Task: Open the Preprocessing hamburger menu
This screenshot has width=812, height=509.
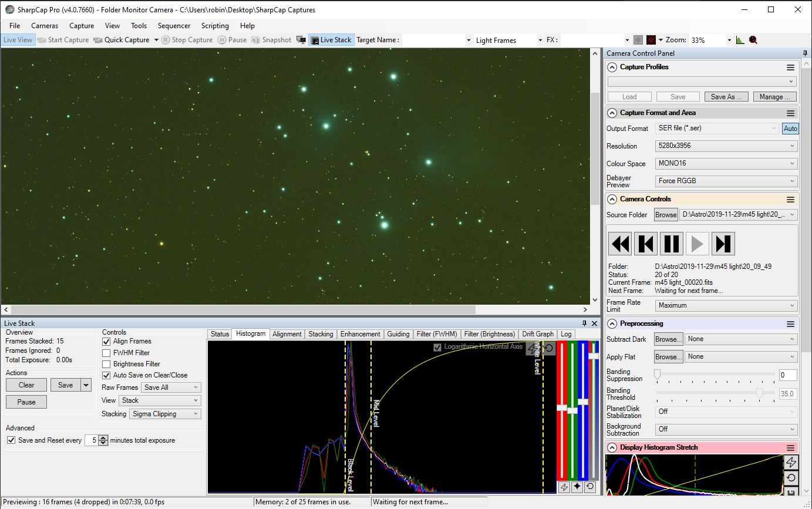Action: (790, 324)
